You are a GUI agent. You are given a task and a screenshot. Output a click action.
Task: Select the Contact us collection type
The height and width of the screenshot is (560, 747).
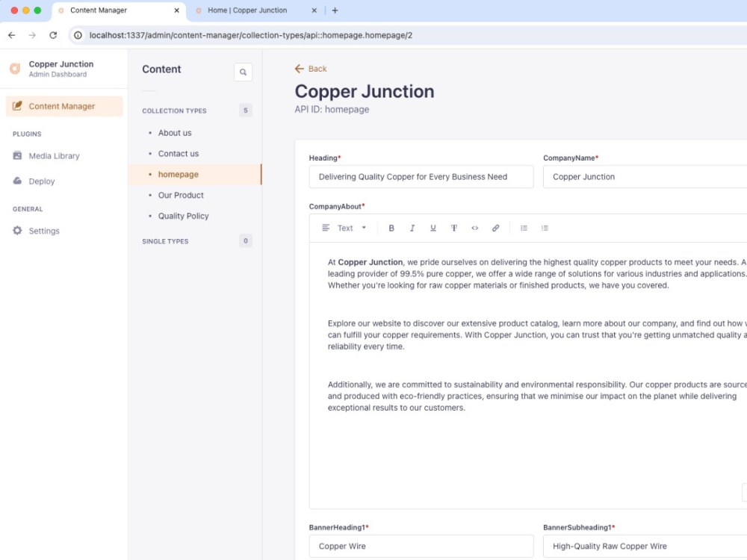click(x=179, y=153)
